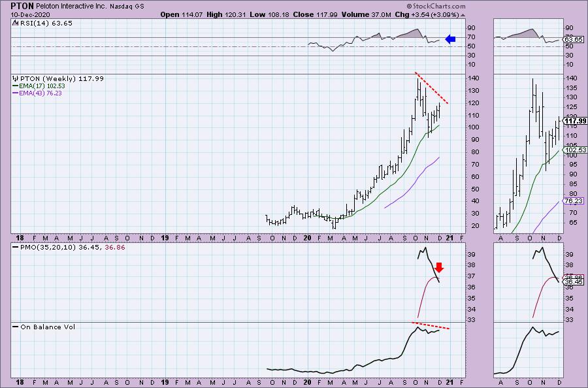Click the green EMA(17) legend line
The image size is (588, 388).
point(16,86)
